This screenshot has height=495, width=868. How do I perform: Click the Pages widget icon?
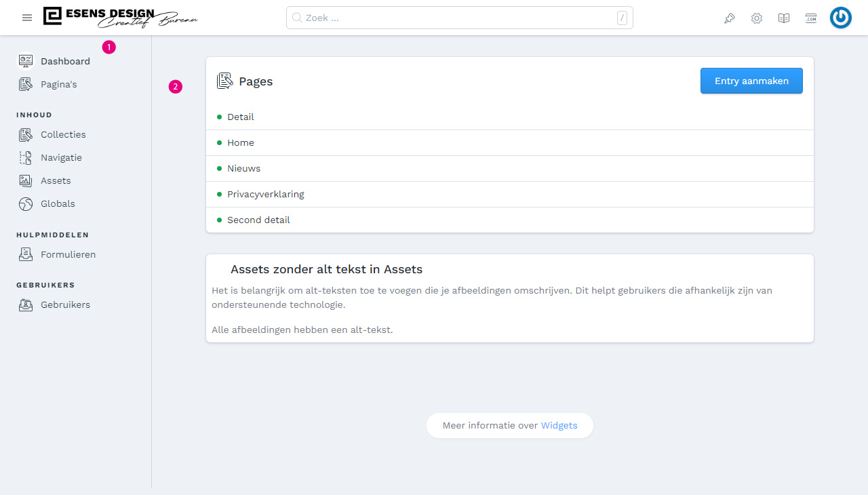coord(224,81)
